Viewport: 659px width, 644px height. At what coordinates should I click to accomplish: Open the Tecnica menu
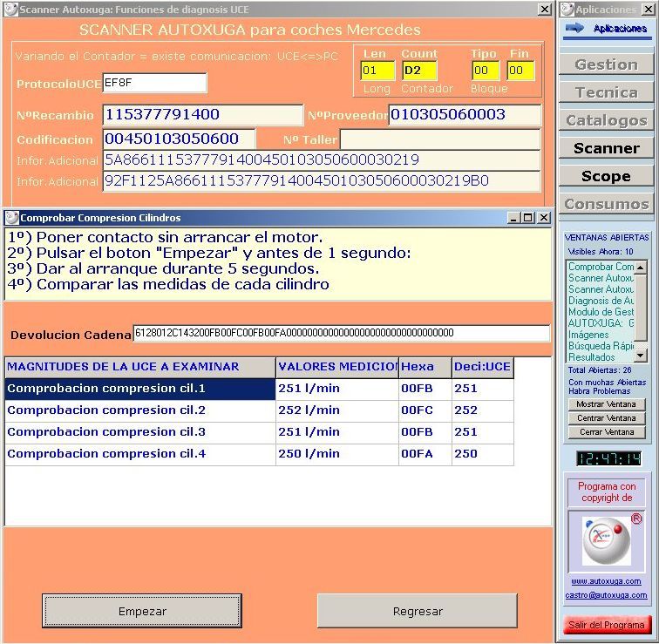pos(606,92)
